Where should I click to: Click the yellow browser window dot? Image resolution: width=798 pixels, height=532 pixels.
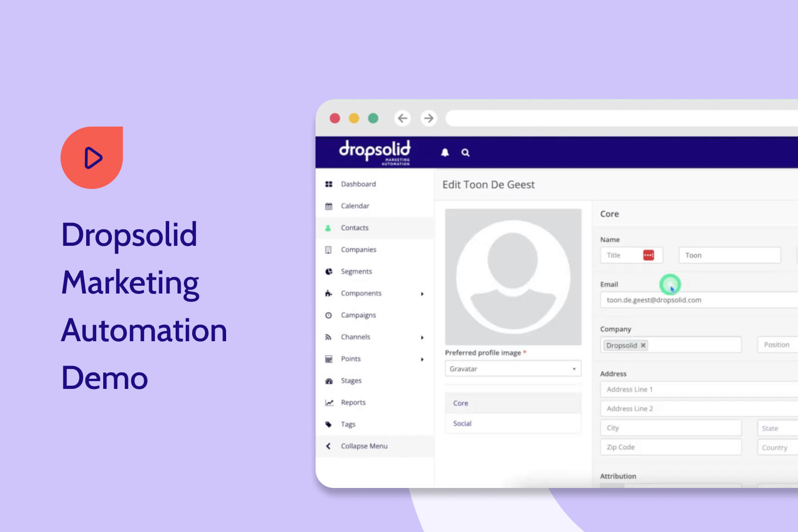coord(354,118)
